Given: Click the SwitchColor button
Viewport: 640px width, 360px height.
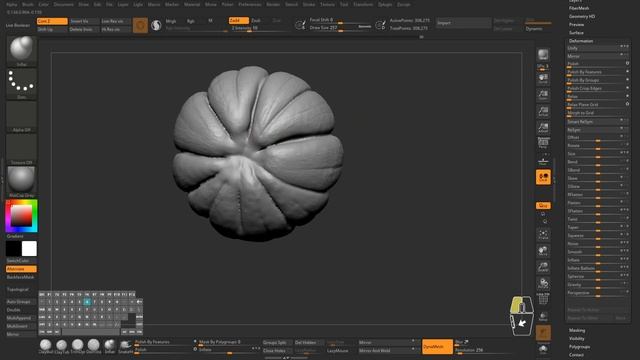Looking at the screenshot, I should point(21,261).
